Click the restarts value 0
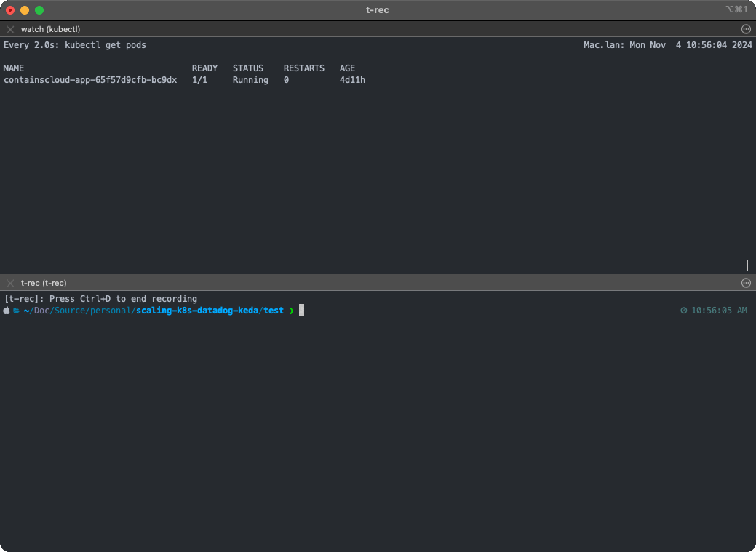This screenshot has width=756, height=552. (x=286, y=80)
